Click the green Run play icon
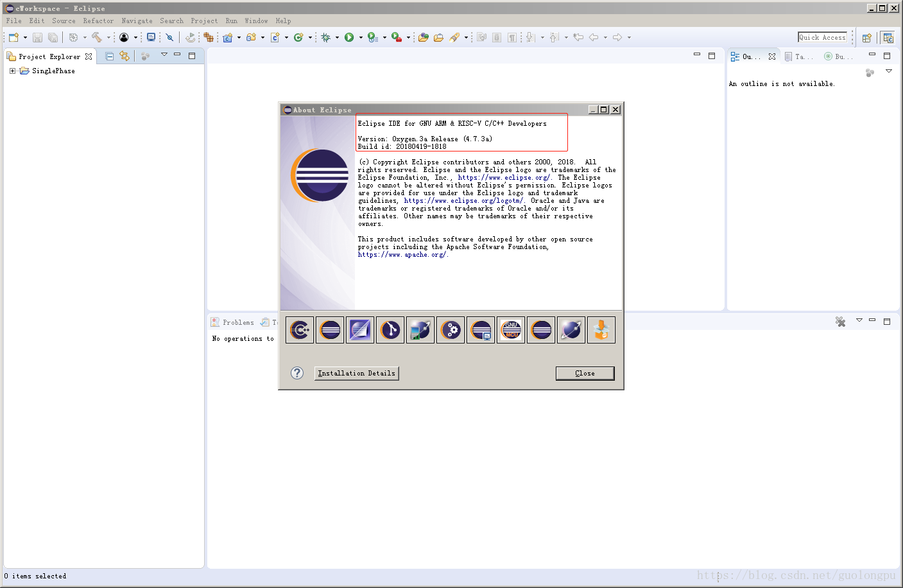Viewport: 903px width, 588px height. click(349, 38)
